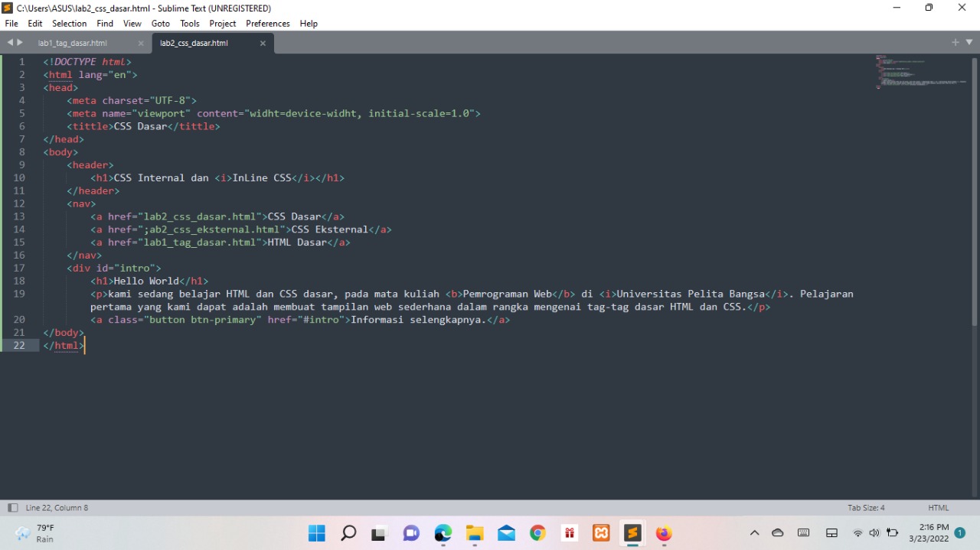980x550 pixels.
Task: Launch Google Chrome from taskbar
Action: [538, 533]
